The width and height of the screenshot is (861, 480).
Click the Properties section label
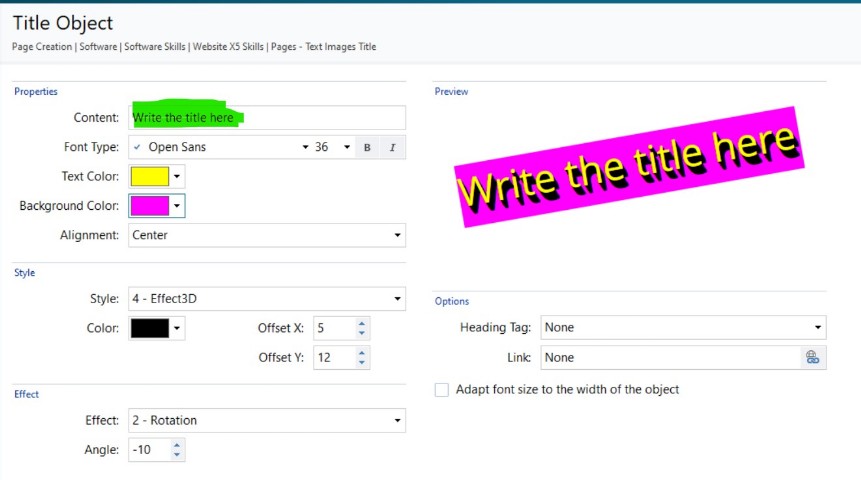point(36,92)
